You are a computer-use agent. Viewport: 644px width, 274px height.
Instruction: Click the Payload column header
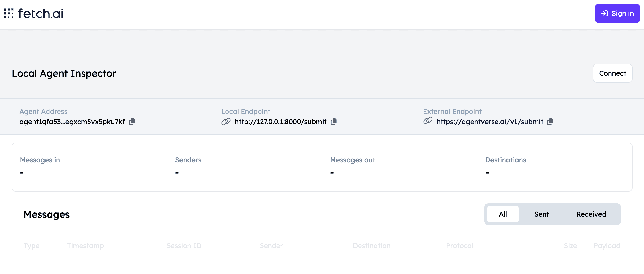606,245
